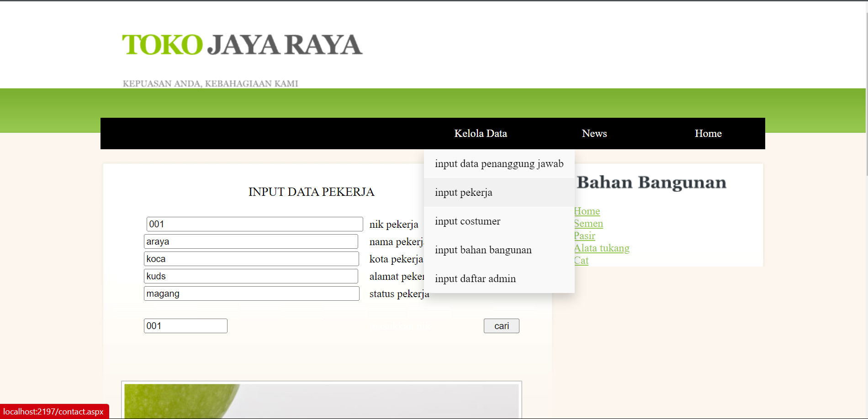Select the status pekerja field showing 'magang'
868x419 pixels.
(x=251, y=293)
